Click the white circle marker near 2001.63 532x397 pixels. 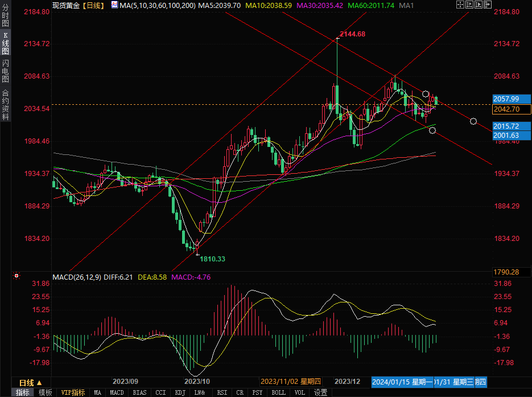432,130
